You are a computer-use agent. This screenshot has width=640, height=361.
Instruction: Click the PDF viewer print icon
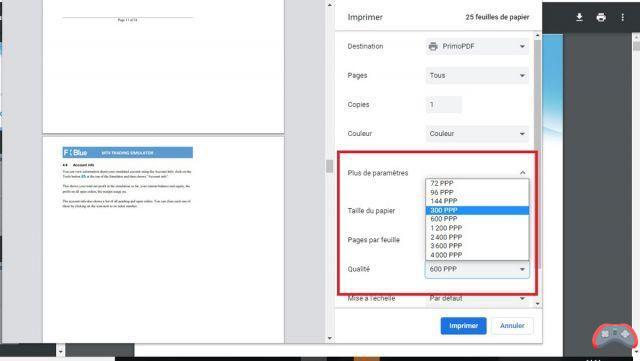point(601,17)
